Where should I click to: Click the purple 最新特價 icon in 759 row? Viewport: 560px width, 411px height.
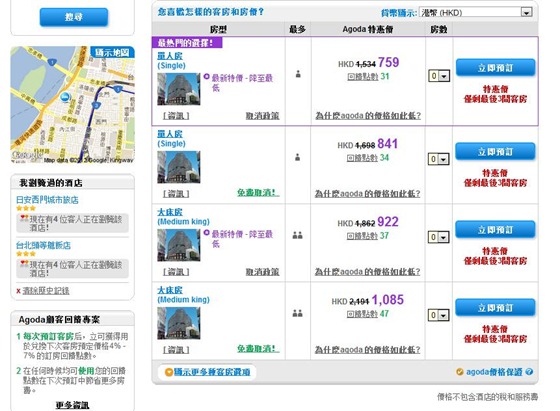(206, 76)
